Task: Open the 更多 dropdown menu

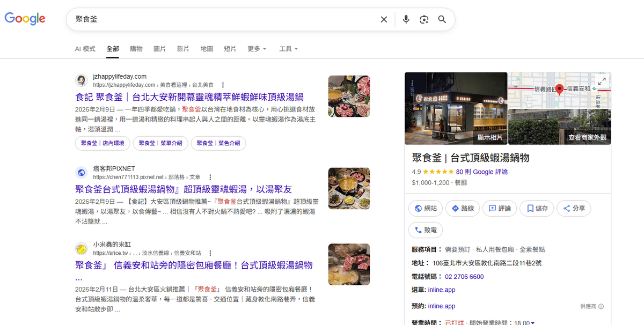Action: pyautogui.click(x=257, y=49)
